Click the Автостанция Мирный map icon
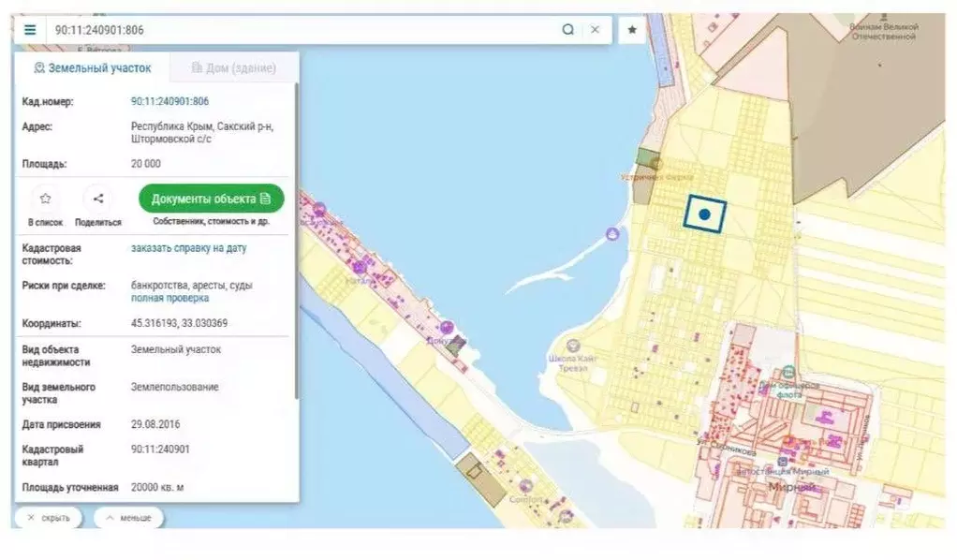This screenshot has width=957, height=560. [x=783, y=461]
